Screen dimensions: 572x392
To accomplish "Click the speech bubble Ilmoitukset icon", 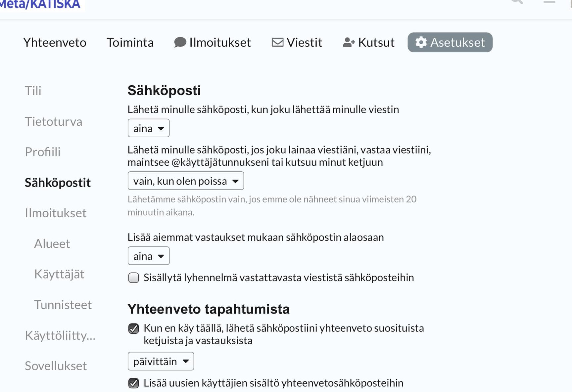I will 180,42.
